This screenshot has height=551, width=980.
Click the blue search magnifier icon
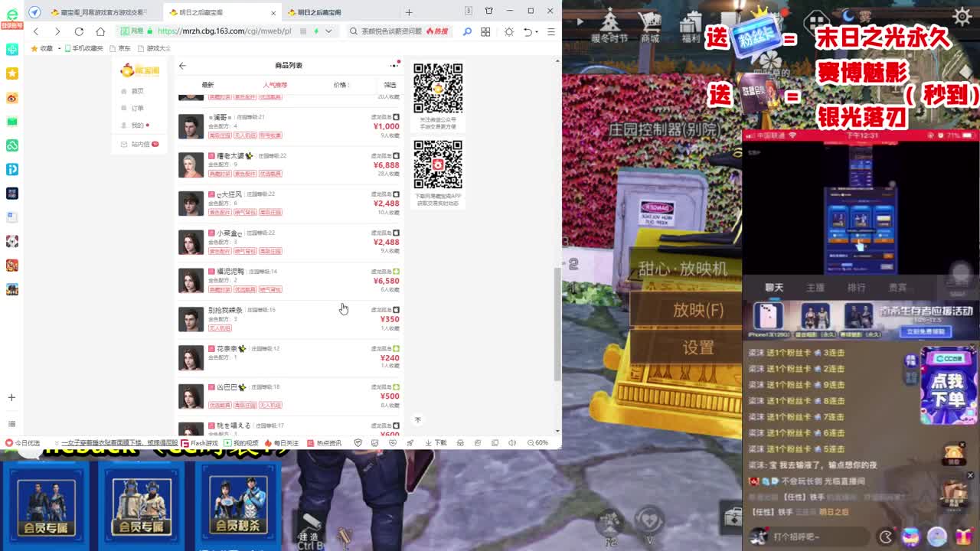467,31
